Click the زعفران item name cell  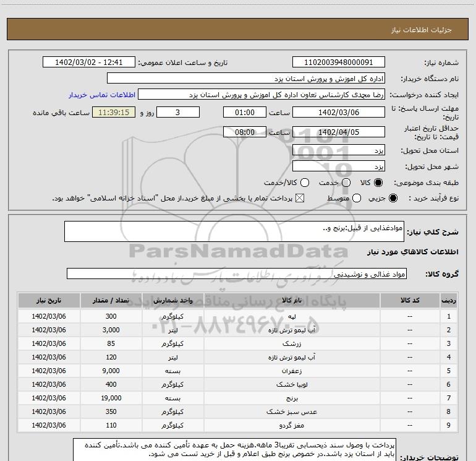point(292,371)
